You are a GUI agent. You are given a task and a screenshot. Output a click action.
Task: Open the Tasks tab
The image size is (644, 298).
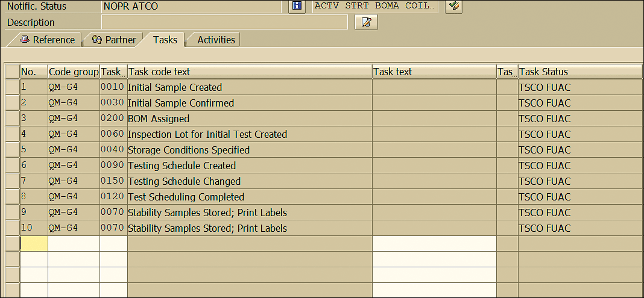(165, 40)
